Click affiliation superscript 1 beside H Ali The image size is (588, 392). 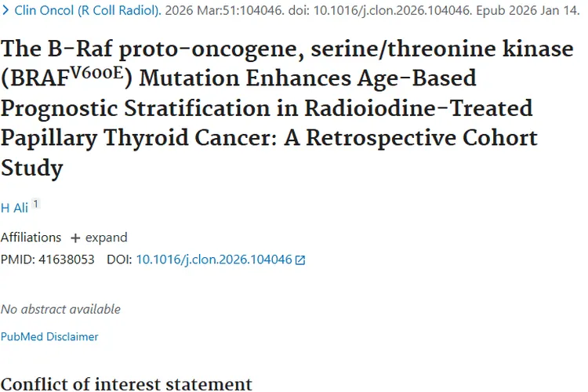tap(35, 205)
